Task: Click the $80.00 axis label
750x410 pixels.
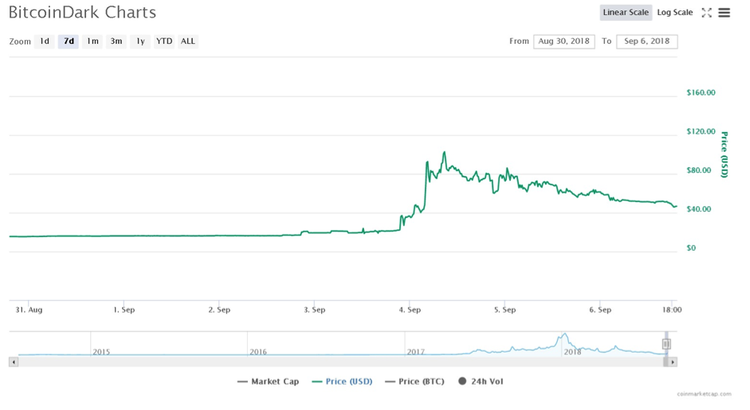Action: [x=699, y=170]
